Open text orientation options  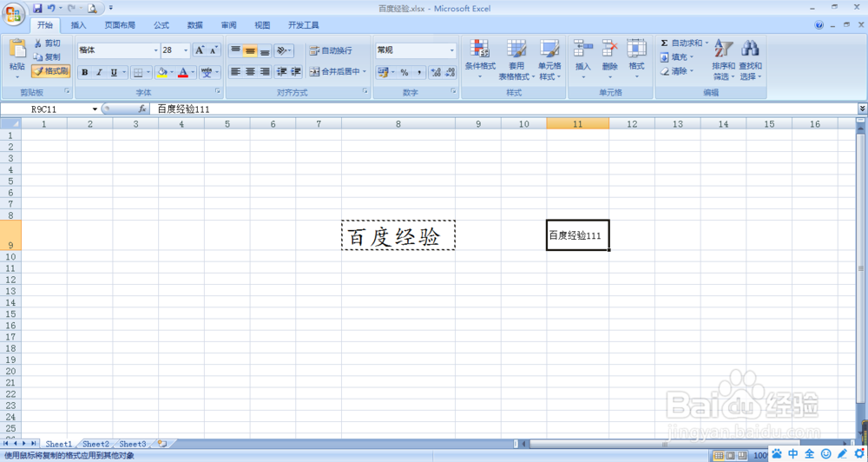[284, 51]
